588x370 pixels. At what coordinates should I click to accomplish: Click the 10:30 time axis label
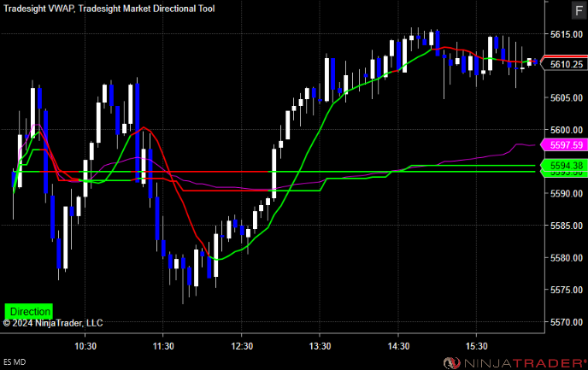click(x=85, y=346)
